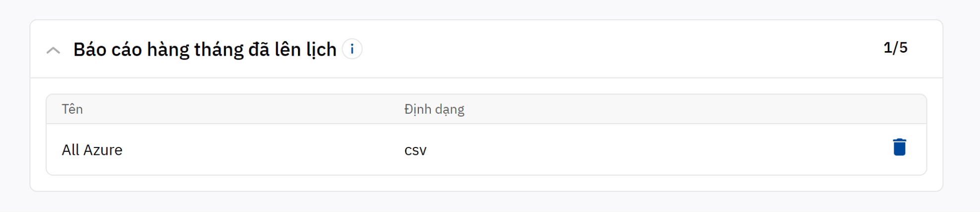This screenshot has width=980, height=212.
Task: Open the All Azure row
Action: [x=248, y=150]
